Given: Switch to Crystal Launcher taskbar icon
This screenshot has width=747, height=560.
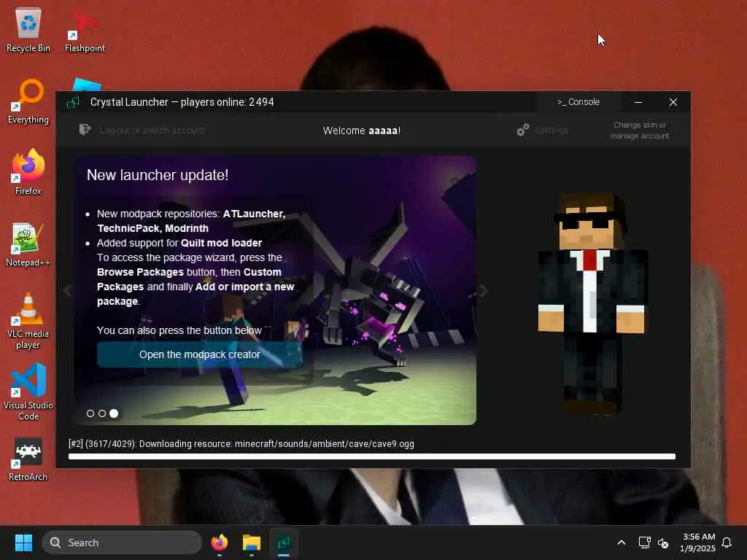Looking at the screenshot, I should coord(284,542).
